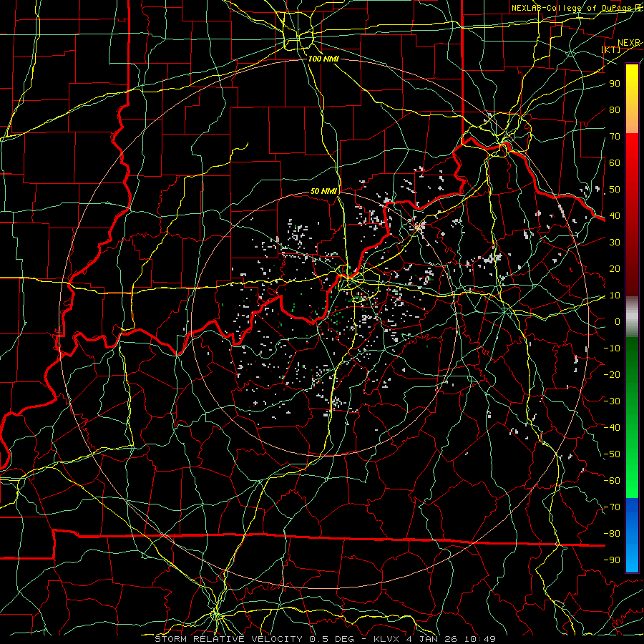Click the "60" value on the velocity scale
The height and width of the screenshot is (644, 644).
[x=615, y=163]
